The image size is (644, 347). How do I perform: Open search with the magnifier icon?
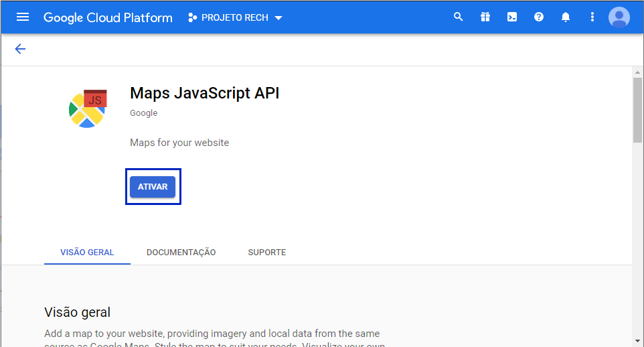459,17
